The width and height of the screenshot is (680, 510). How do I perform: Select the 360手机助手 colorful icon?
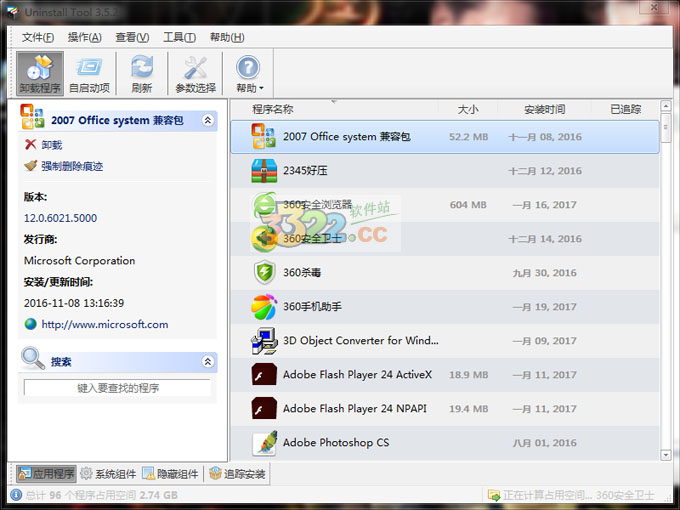point(264,307)
